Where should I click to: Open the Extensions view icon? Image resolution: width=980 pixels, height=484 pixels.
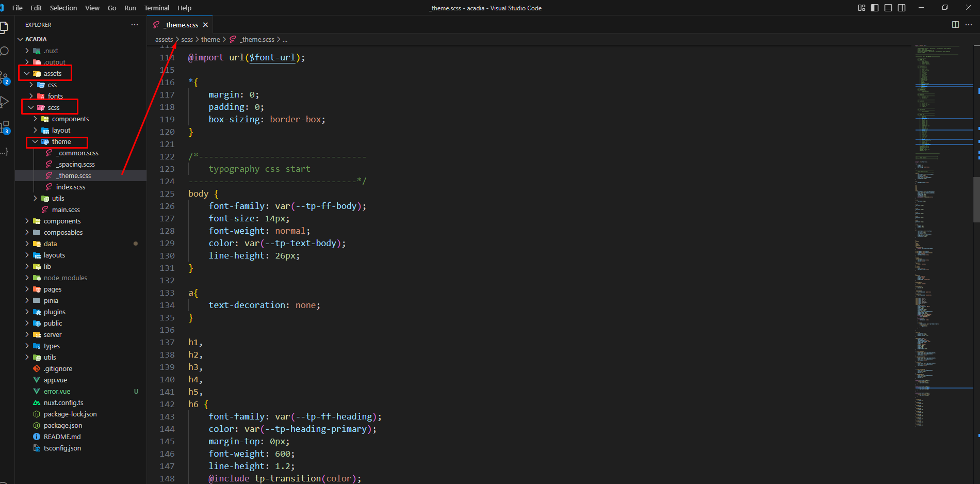click(x=5, y=127)
